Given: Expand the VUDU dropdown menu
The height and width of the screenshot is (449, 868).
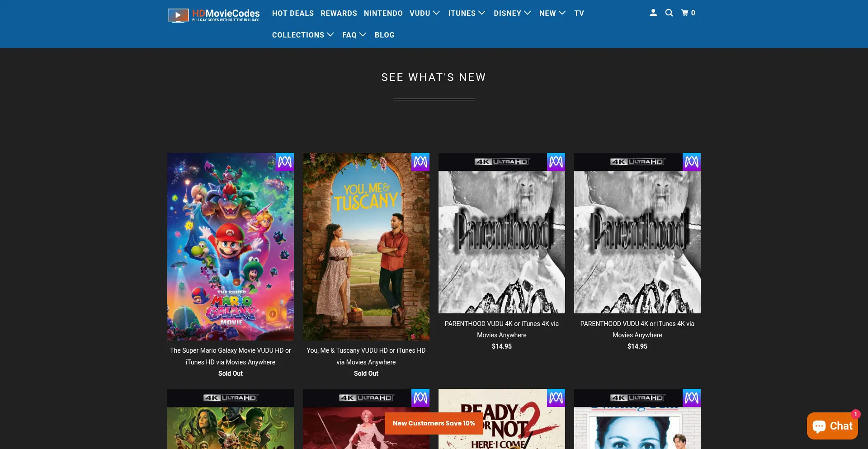Looking at the screenshot, I should (x=425, y=13).
